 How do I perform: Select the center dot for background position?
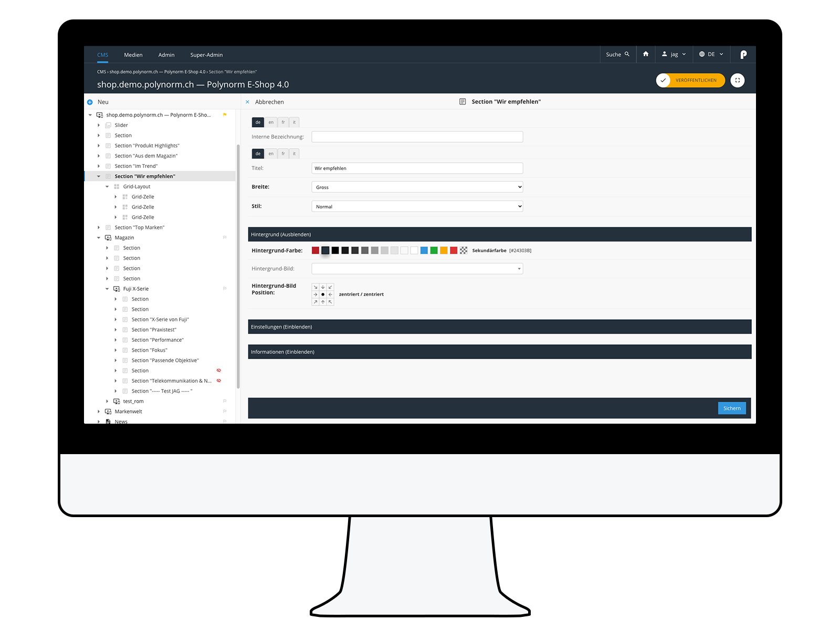pyautogui.click(x=323, y=295)
